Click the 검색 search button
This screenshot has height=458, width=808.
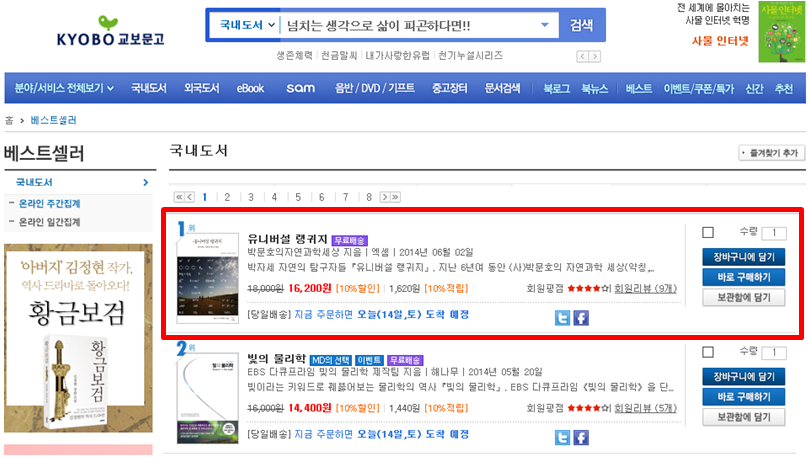pyautogui.click(x=581, y=25)
